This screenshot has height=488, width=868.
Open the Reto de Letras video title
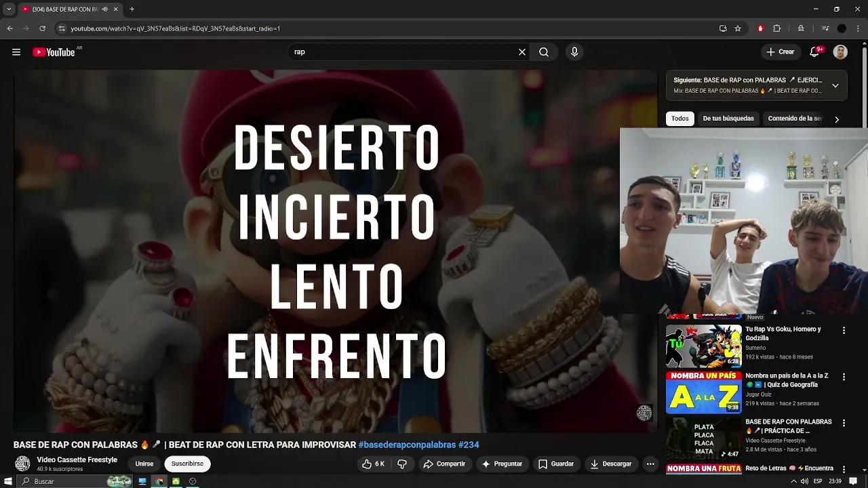pyautogui.click(x=789, y=468)
